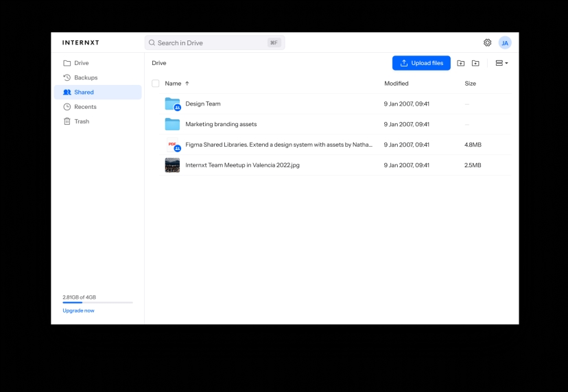Sort files by Name column arrow
Screen dimensions: 568x392
187,84
